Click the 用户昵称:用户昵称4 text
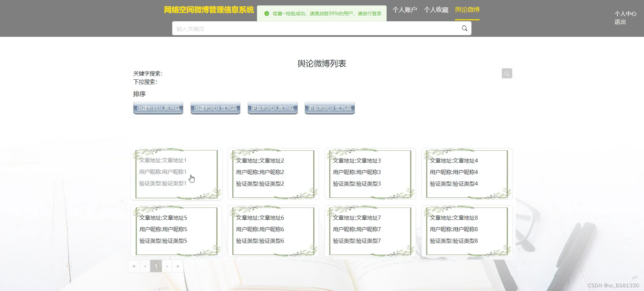The width and height of the screenshot is (644, 291). click(454, 172)
